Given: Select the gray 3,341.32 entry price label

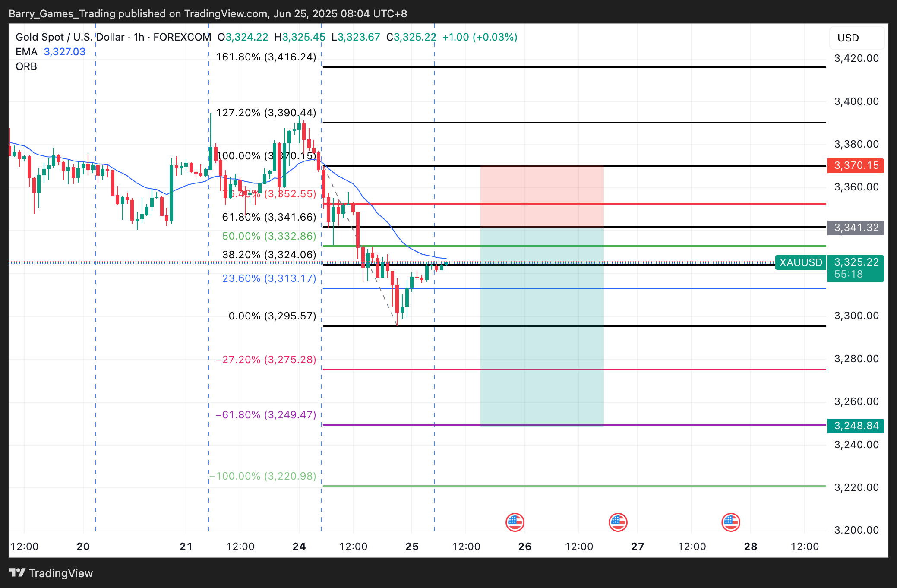Looking at the screenshot, I should coord(856,228).
